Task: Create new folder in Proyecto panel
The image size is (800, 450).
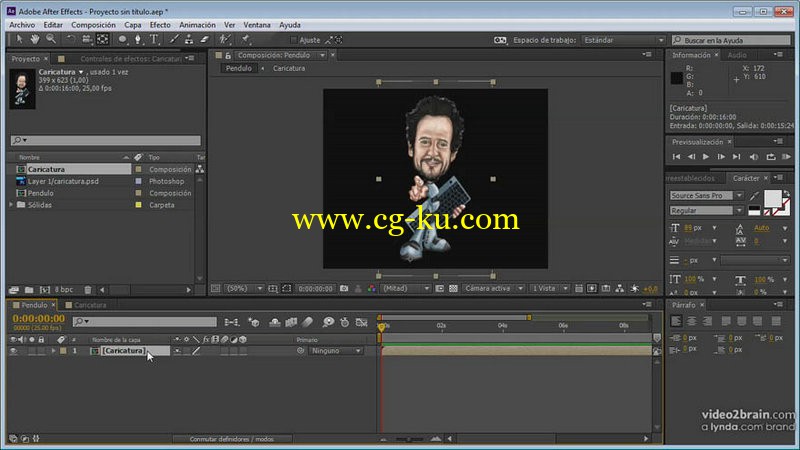Action: 29,290
